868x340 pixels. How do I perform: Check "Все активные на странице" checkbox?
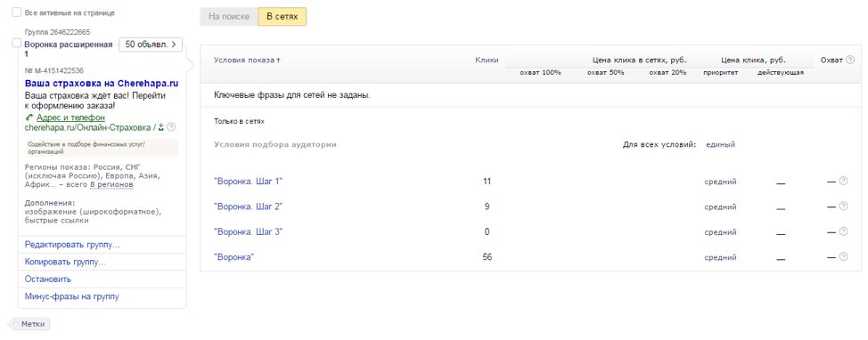point(17,12)
